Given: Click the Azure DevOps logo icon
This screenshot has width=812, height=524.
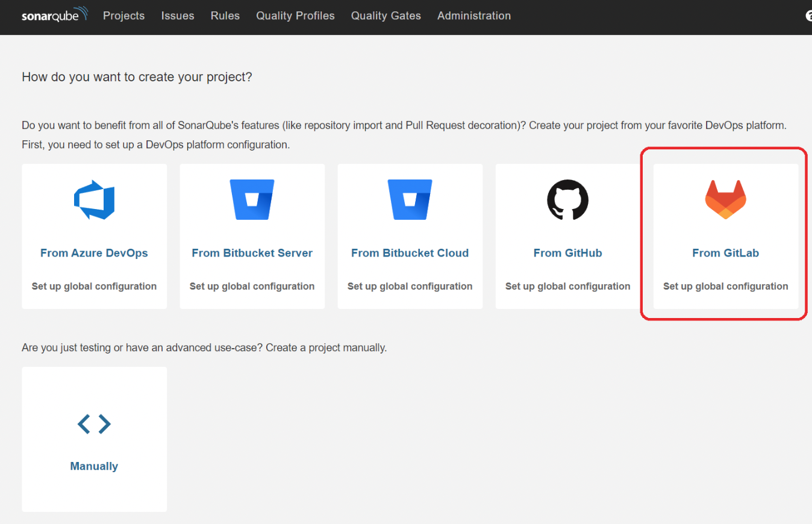Looking at the screenshot, I should click(x=95, y=199).
